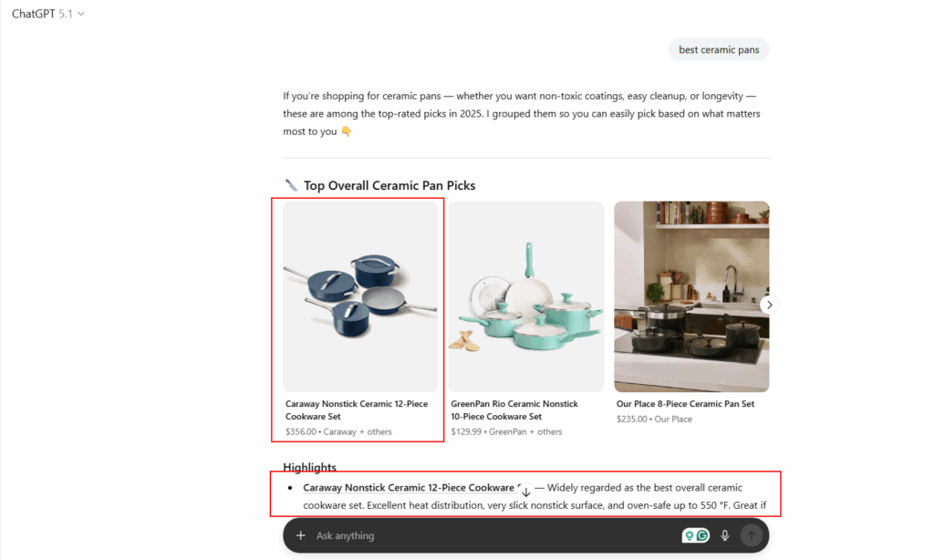Viewport: 934px width, 560px height.
Task: Click the 'best ceramic pans' user message bubble
Action: [x=719, y=49]
